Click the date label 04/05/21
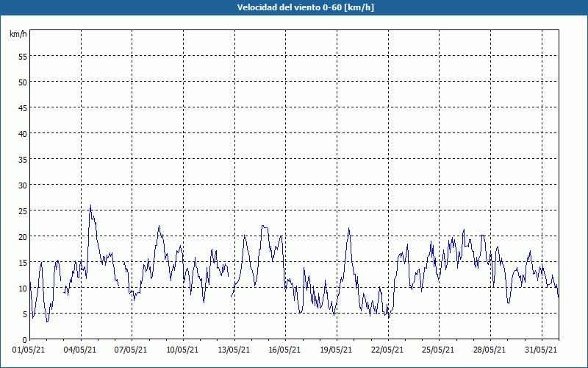Image resolution: width=588 pixels, height=368 pixels. pyautogui.click(x=80, y=350)
